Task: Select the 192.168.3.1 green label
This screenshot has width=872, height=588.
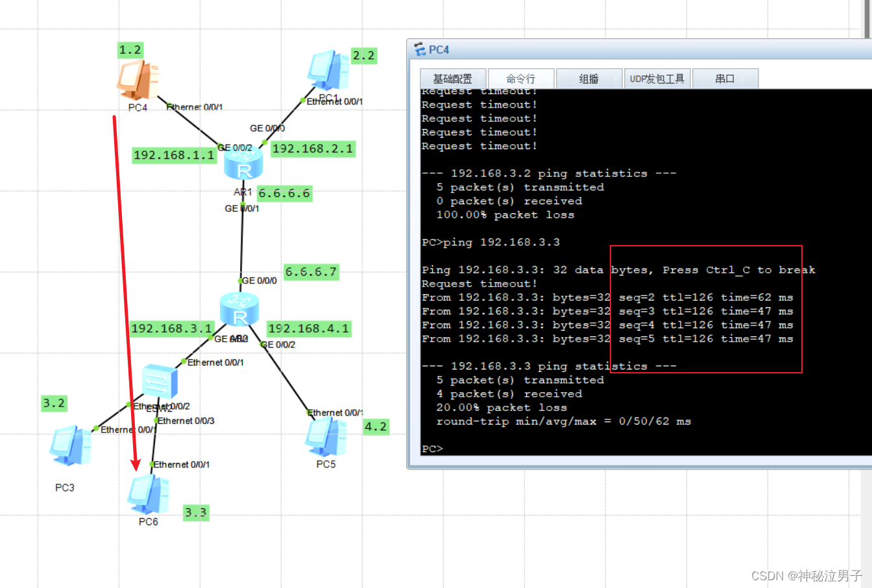Action: click(x=171, y=329)
